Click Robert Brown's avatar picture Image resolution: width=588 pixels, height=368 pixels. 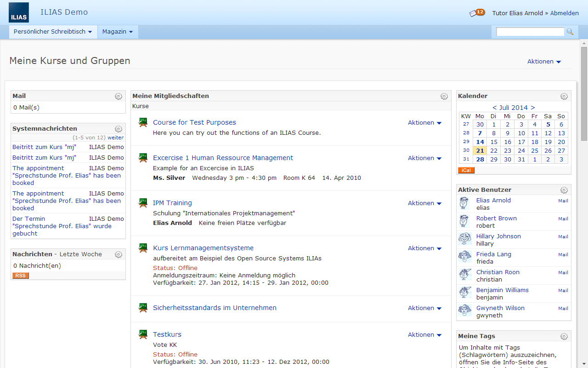point(464,221)
